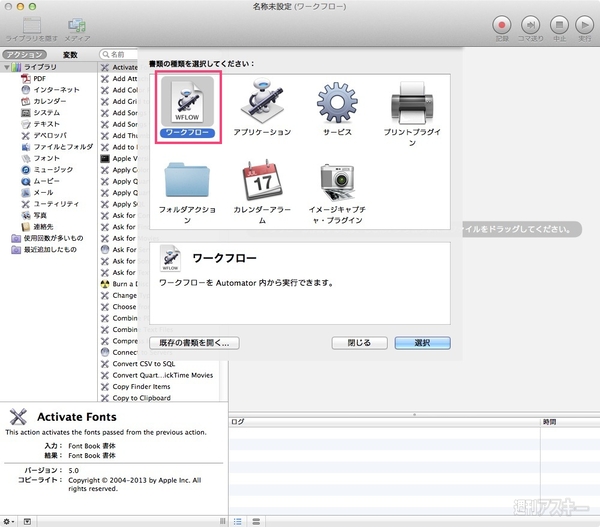Image resolution: width=600 pixels, height=527 pixels.
Task: Pick the イメージキャプチャ・プラグイン camera icon
Action: pyautogui.click(x=337, y=181)
